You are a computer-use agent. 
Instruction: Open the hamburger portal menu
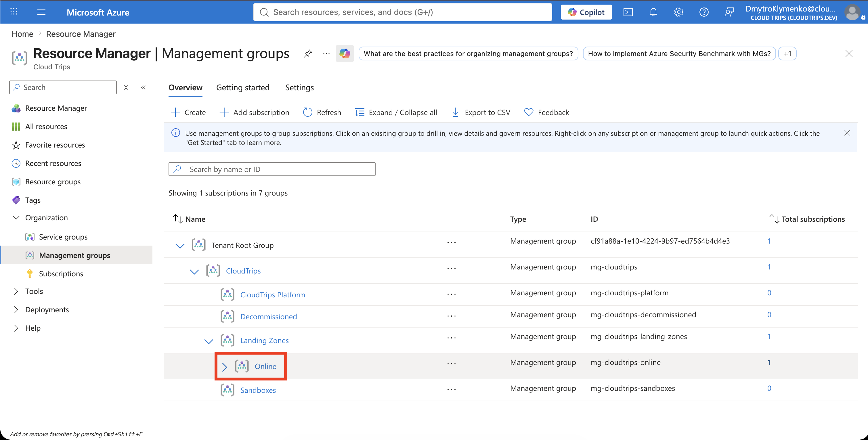pyautogui.click(x=41, y=12)
